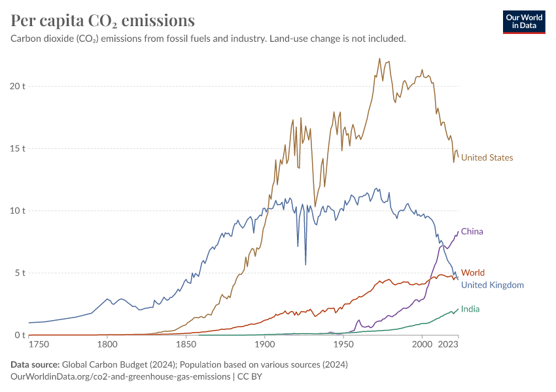Click the 5 t y-axis label
This screenshot has height=392, width=556.
click(x=20, y=273)
